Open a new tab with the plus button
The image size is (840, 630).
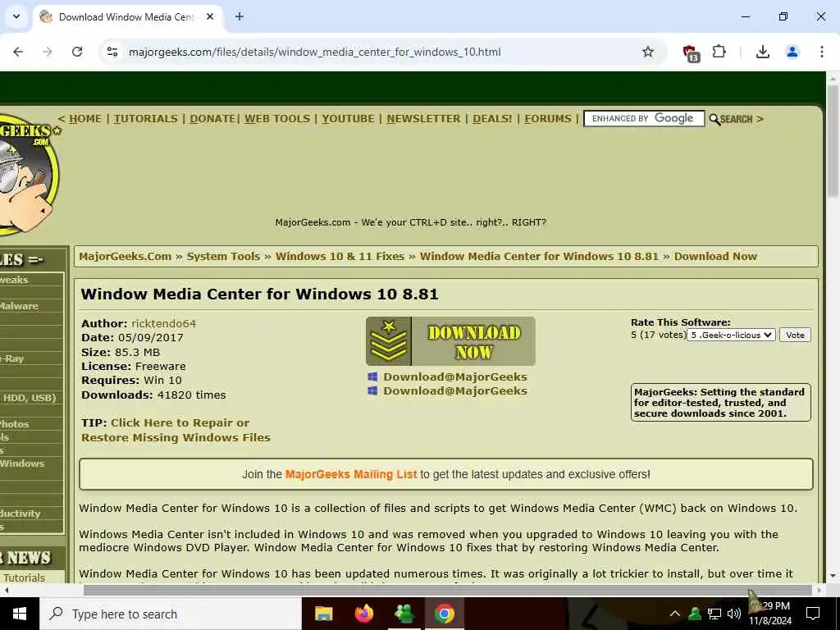240,17
